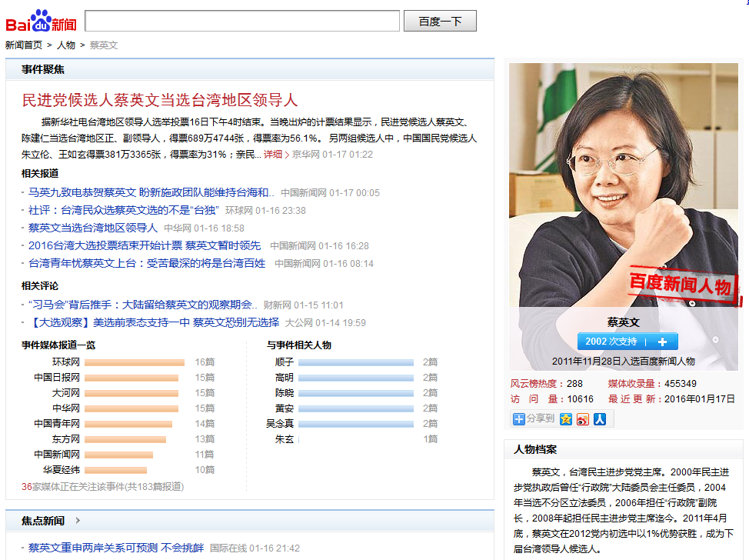The height and width of the screenshot is (560, 749).
Task: Click 中华网 in media list
Action: point(66,408)
